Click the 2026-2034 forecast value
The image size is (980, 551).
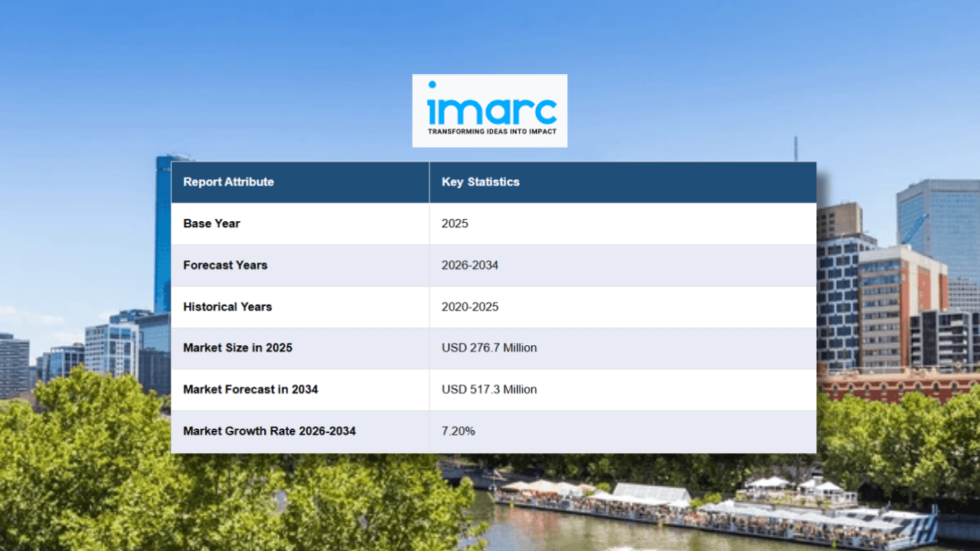pyautogui.click(x=469, y=265)
